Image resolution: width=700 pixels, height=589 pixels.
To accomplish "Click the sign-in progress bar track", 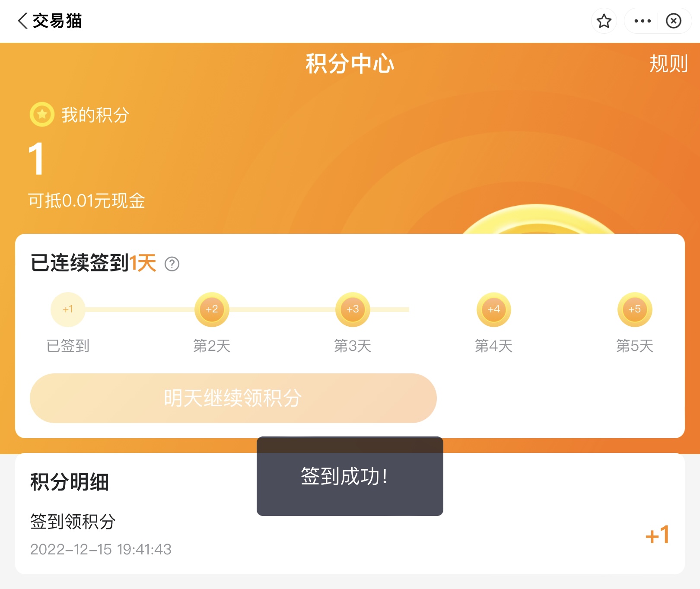I will [281, 309].
